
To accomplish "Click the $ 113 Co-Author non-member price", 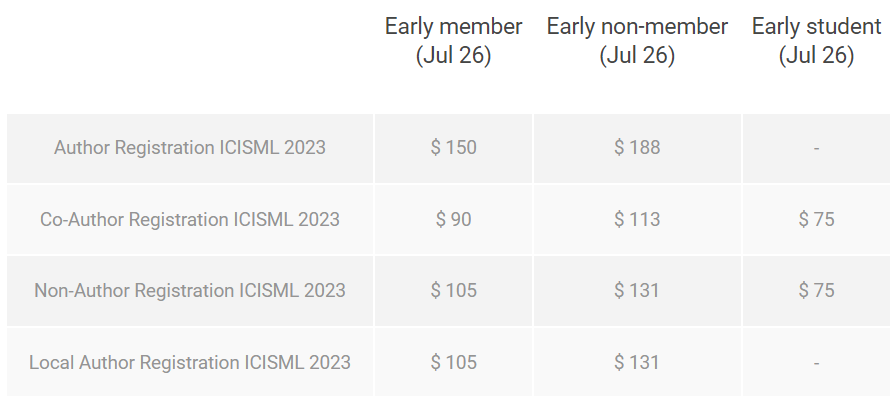I will coord(637,219).
